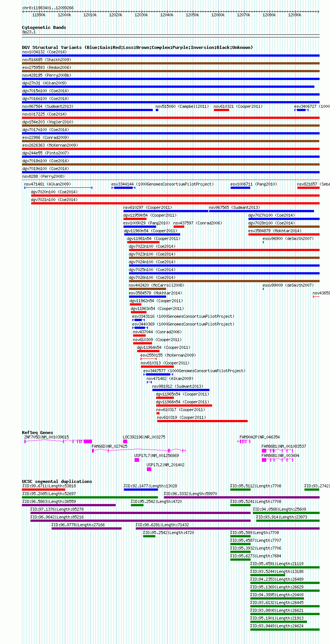Click the UCSC segmental duplications track title

[57, 481]
